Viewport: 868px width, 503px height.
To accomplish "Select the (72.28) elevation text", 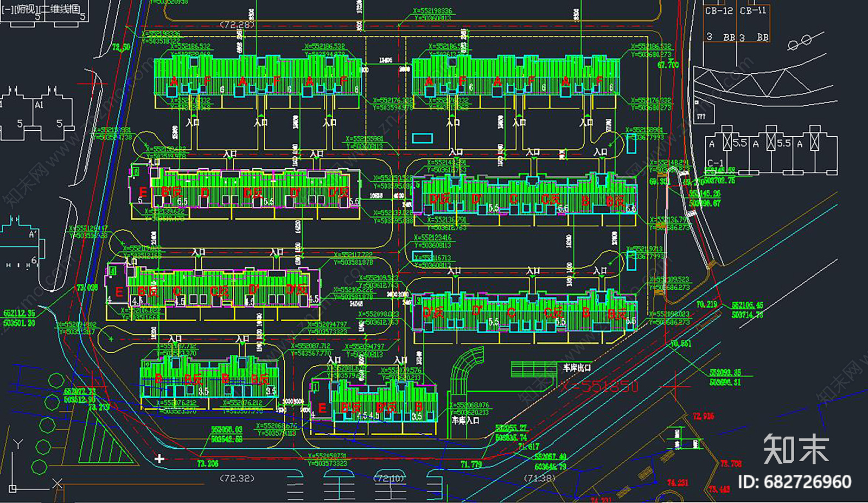I will (237, 25).
